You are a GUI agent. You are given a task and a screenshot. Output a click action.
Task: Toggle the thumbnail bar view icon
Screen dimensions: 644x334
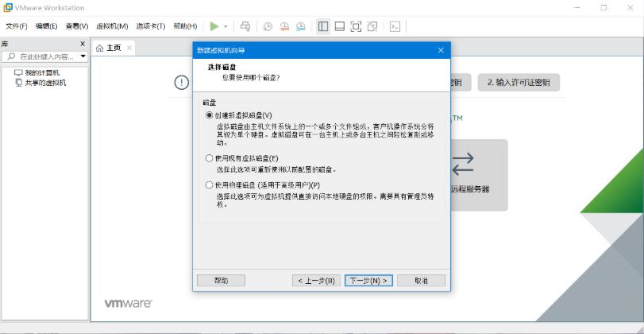click(x=340, y=26)
